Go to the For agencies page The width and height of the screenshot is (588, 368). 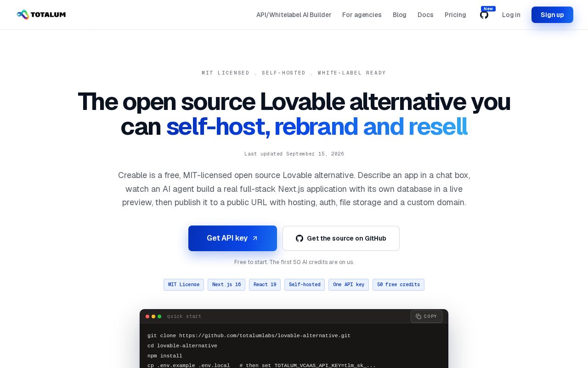(362, 15)
